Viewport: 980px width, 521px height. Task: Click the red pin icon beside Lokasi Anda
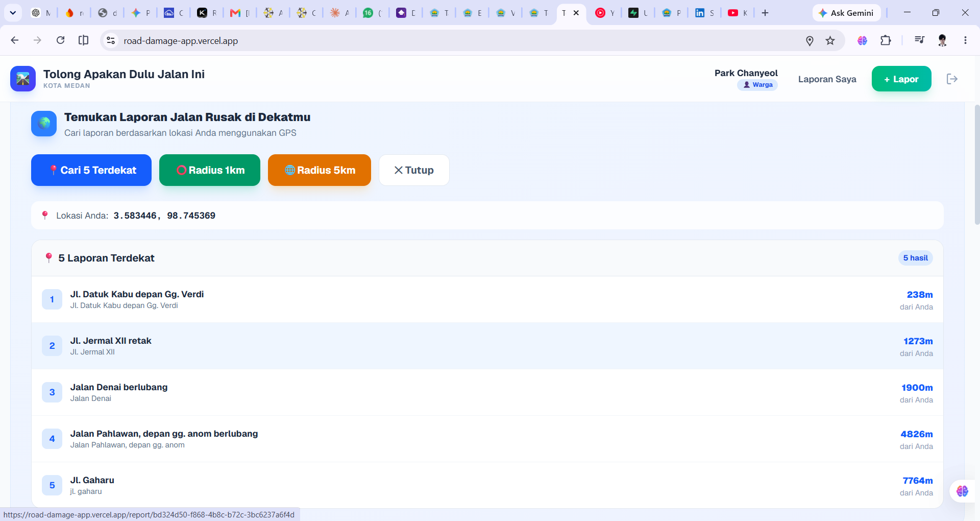coord(45,216)
